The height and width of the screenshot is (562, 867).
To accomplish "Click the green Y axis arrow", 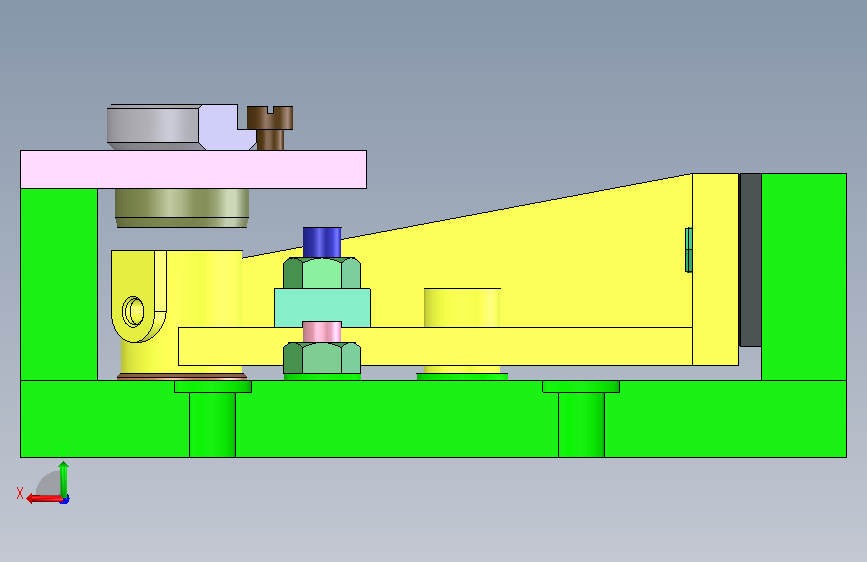I will [64, 479].
